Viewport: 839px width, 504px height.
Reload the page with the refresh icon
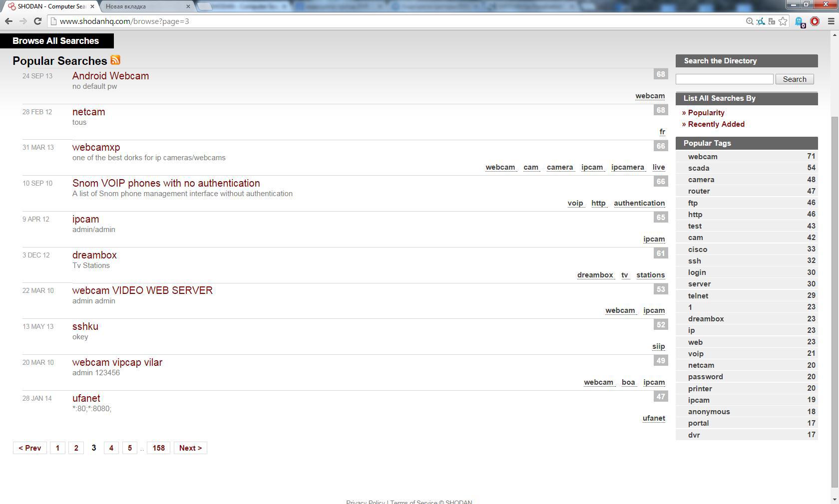(37, 21)
